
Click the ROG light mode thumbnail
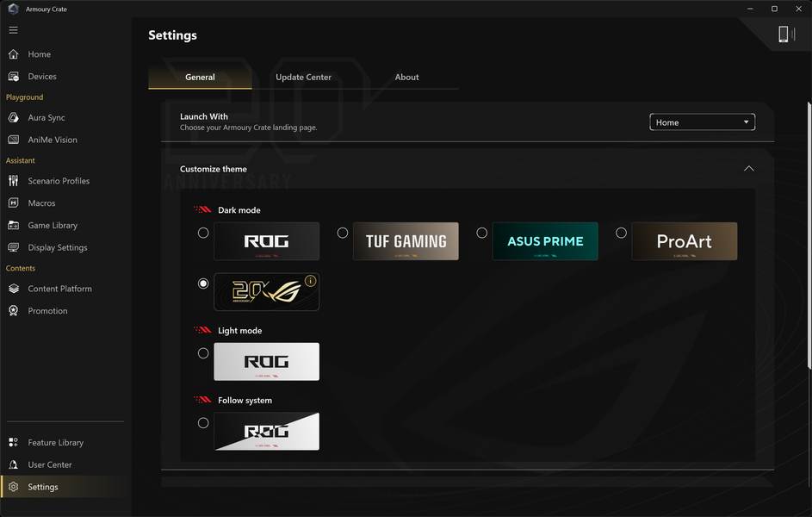point(267,362)
